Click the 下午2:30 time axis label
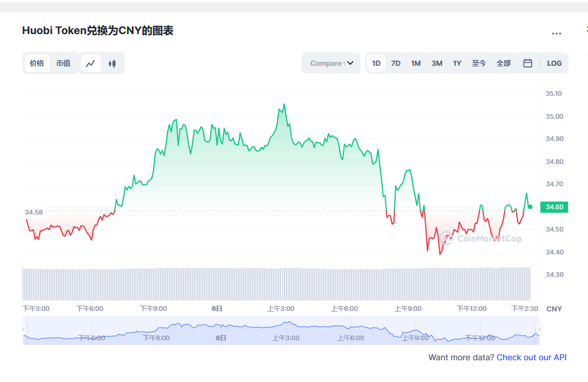The width and height of the screenshot is (588, 382). (524, 309)
